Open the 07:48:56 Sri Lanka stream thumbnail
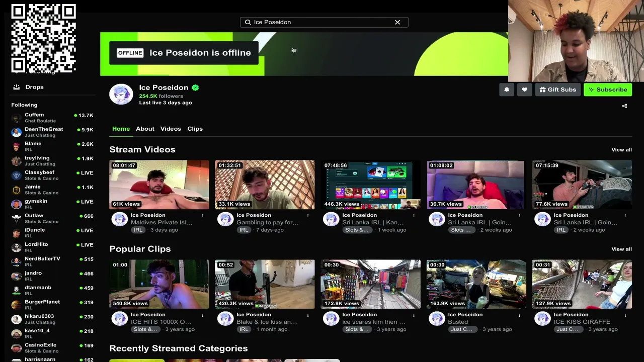The height and width of the screenshot is (362, 644). point(370,185)
